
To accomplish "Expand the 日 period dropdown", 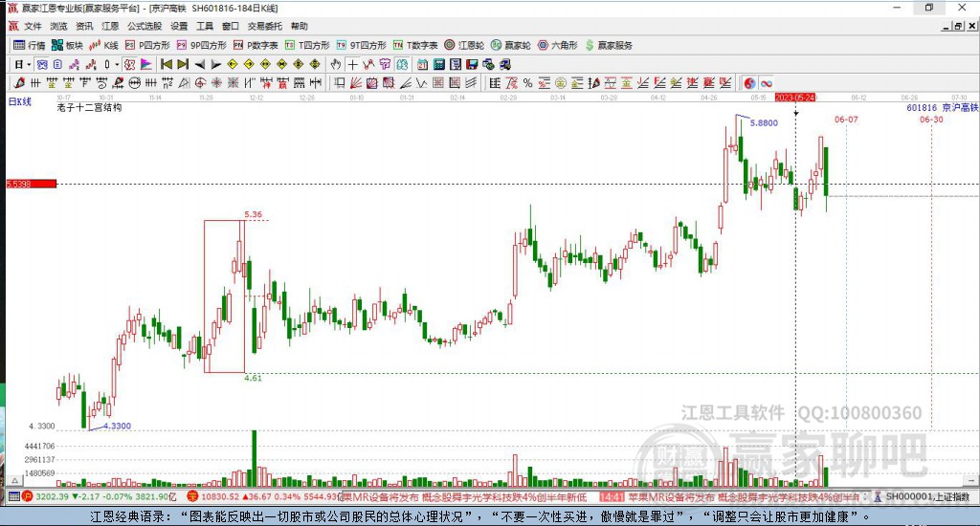I will (x=29, y=64).
